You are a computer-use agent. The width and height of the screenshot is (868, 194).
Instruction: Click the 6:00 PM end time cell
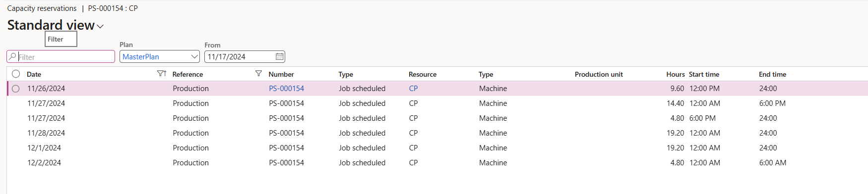(772, 103)
